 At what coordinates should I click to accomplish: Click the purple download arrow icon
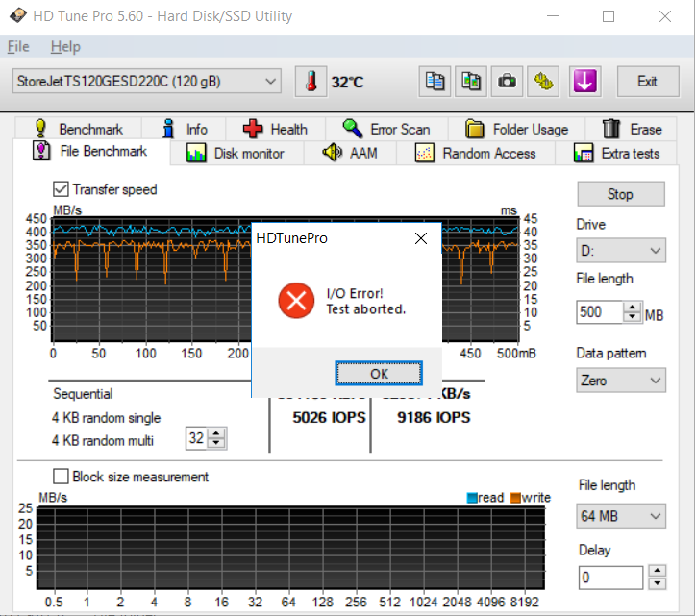(585, 82)
